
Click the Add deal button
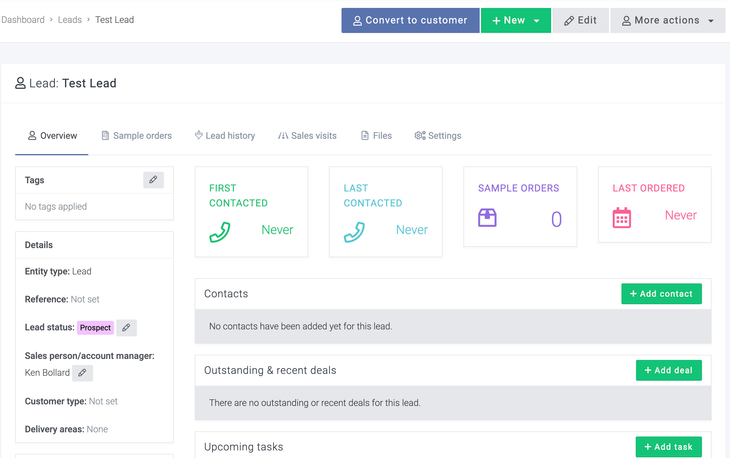tap(668, 370)
